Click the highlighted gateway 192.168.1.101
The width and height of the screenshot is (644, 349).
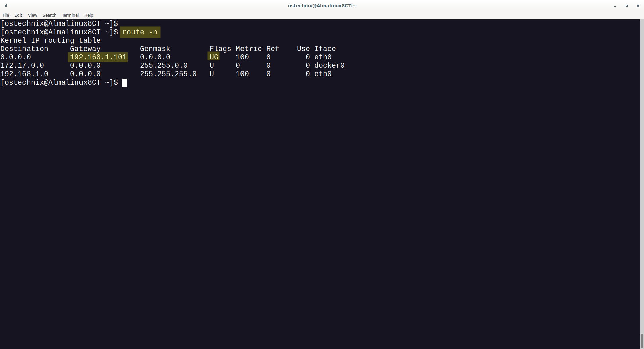98,57
